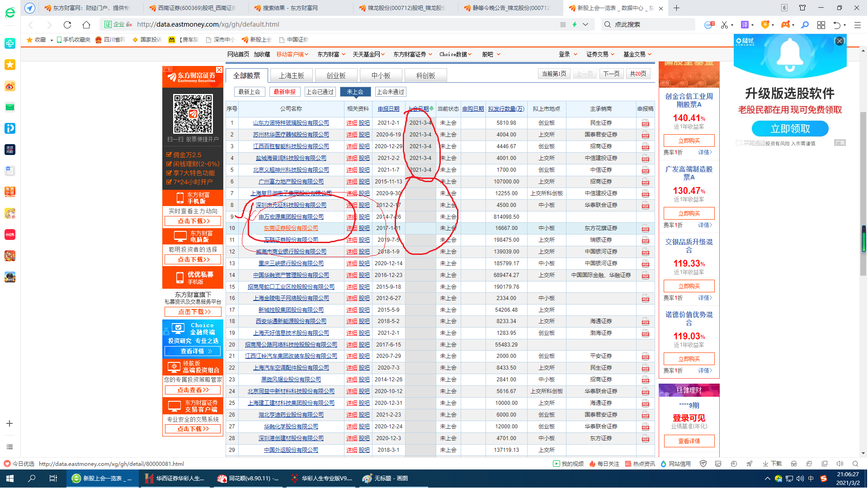Expand the 证券交易 dropdown menu

(600, 54)
